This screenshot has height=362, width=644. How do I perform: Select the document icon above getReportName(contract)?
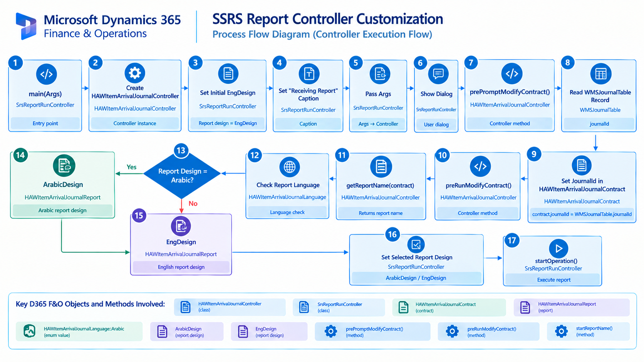tap(381, 167)
